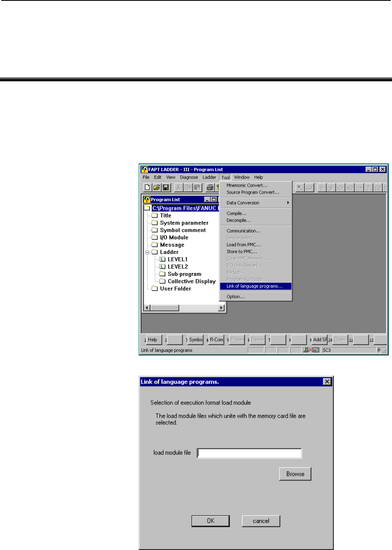Select the eraser ladder tool

coord(309,188)
